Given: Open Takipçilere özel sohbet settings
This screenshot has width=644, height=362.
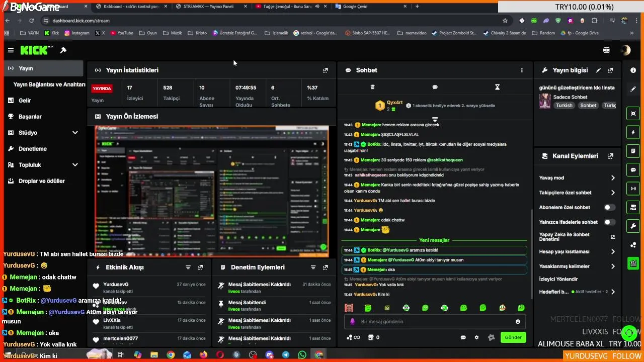Looking at the screenshot, I should (x=577, y=193).
